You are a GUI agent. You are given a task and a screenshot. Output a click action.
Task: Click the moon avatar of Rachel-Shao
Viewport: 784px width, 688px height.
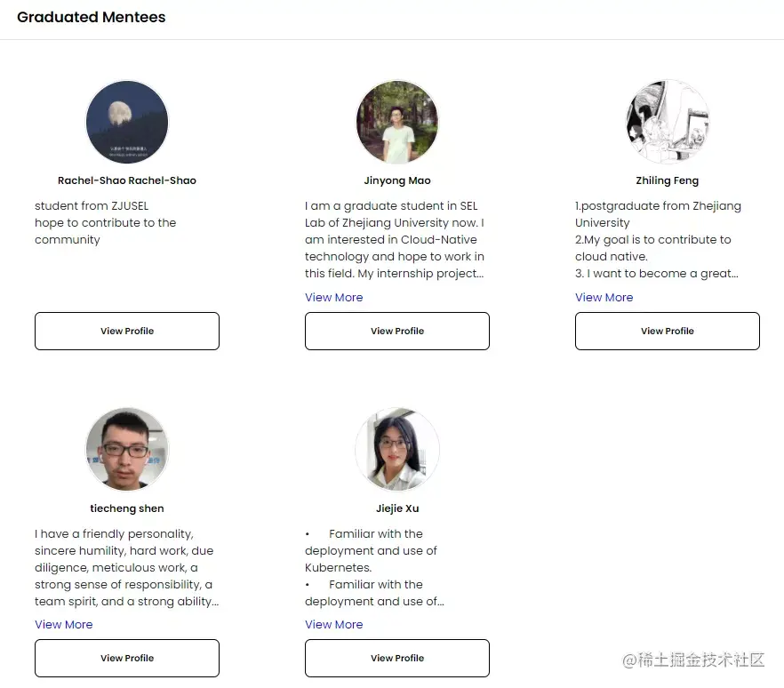127,123
